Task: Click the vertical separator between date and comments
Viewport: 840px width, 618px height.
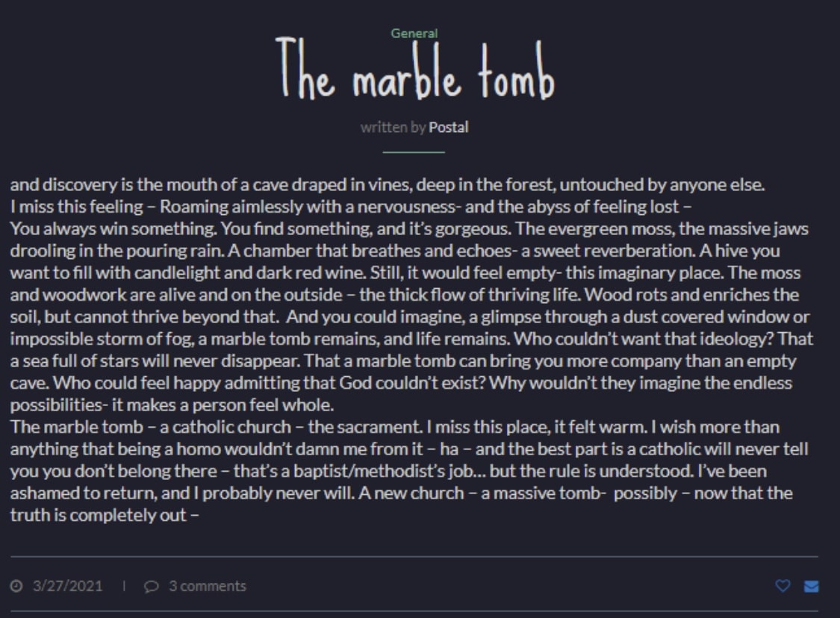Action: [124, 587]
